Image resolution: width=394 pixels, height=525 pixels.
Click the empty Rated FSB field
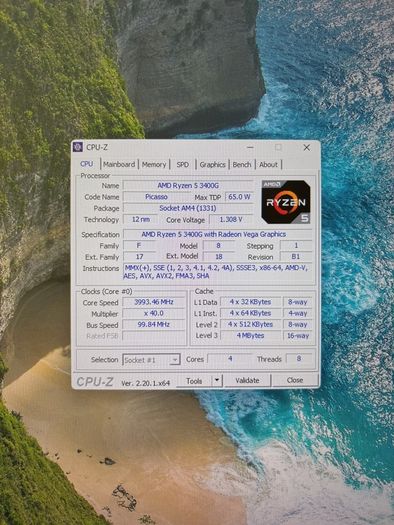[154, 336]
